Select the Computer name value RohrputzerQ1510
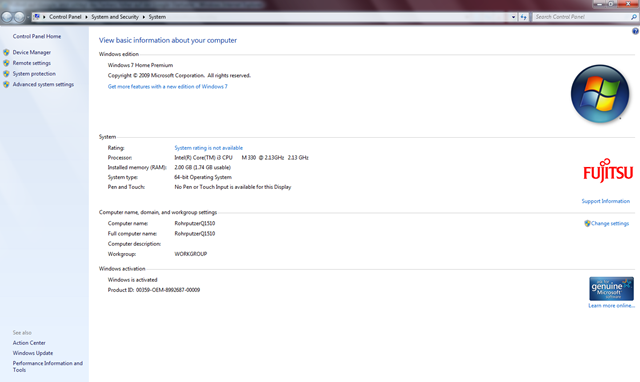This screenshot has width=640, height=382. point(195,223)
